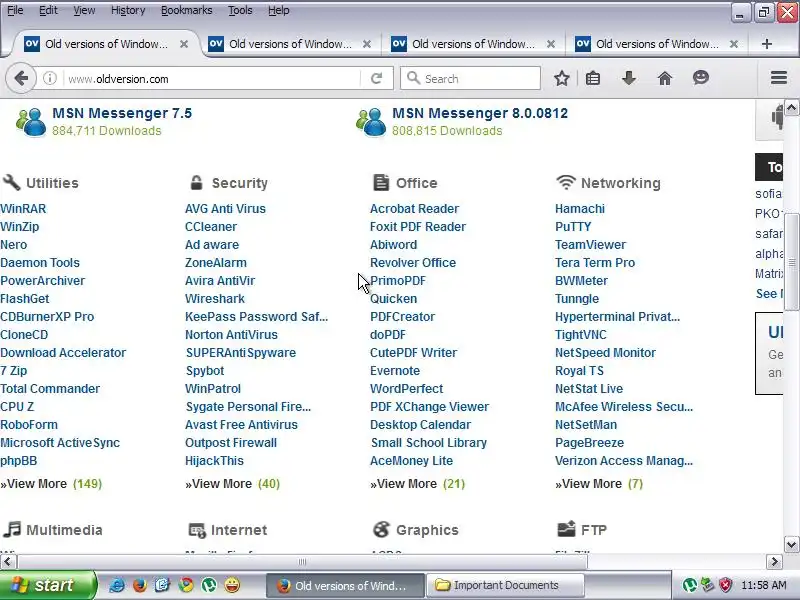Click the Firefox back arrow button

coord(21,79)
